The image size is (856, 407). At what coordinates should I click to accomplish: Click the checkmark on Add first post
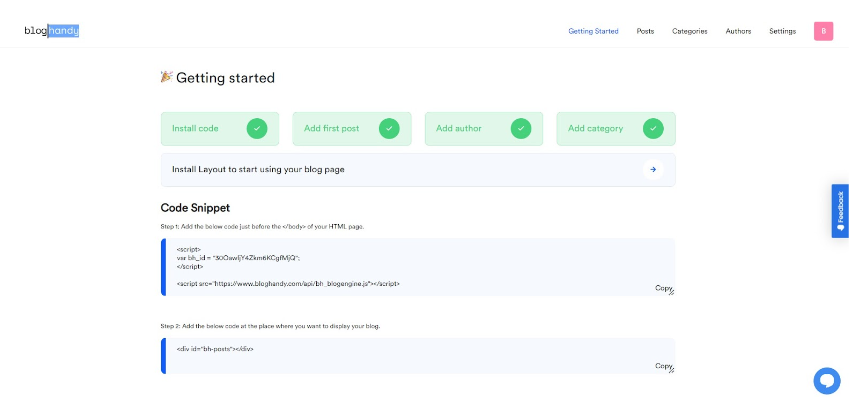389,129
